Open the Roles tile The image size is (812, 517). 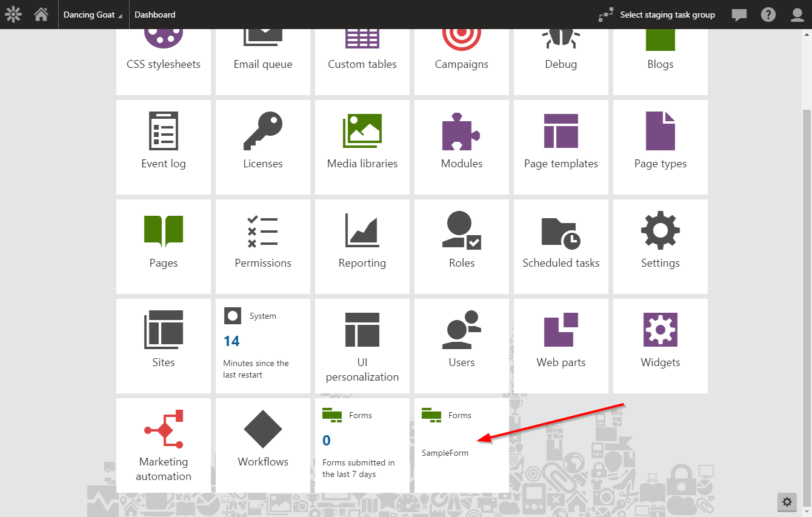(462, 246)
